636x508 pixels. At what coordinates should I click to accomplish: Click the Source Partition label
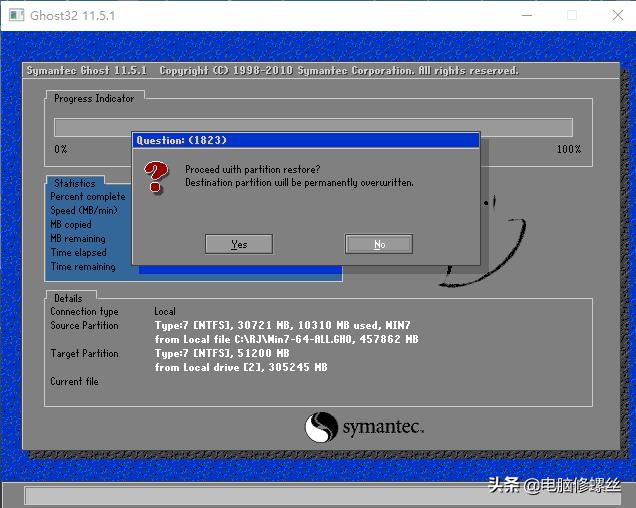pyautogui.click(x=84, y=326)
